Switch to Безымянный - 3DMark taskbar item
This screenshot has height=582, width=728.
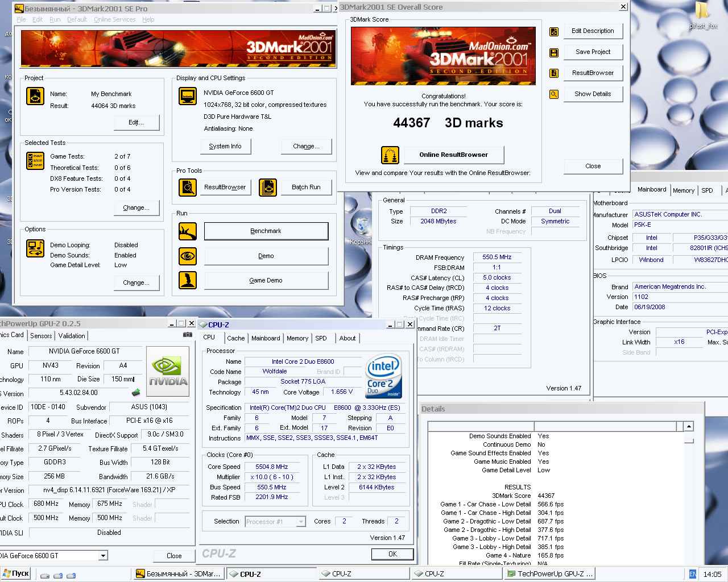(x=179, y=574)
